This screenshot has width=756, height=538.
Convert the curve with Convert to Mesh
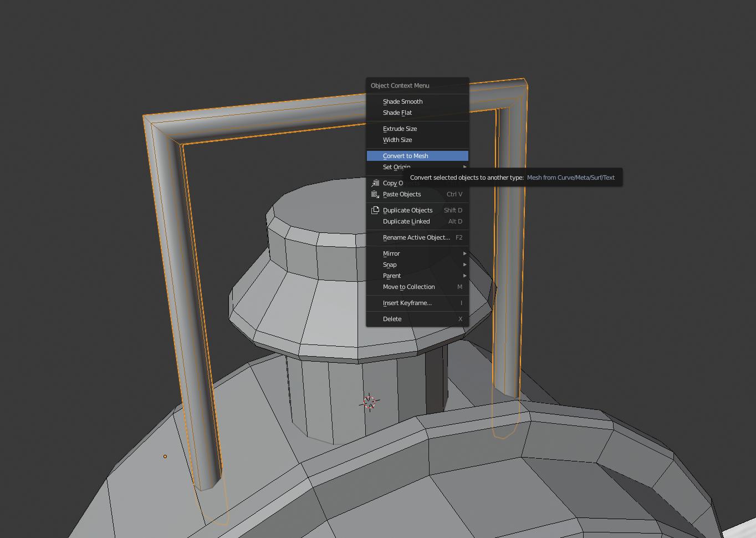click(x=417, y=156)
